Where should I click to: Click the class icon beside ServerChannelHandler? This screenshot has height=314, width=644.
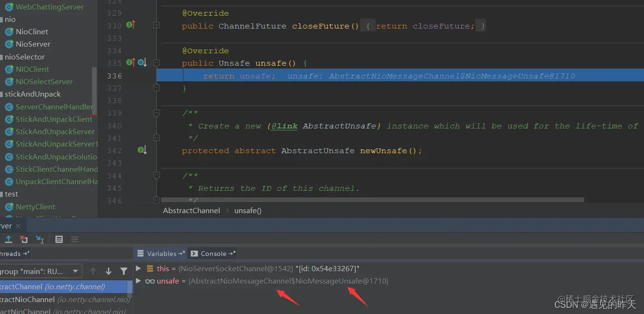pyautogui.click(x=9, y=107)
